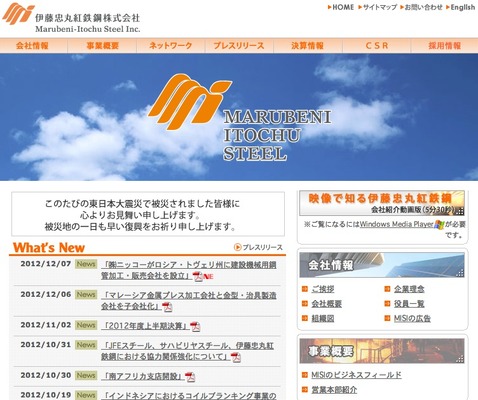Open the 会社情報 navigation tab
478x400 pixels.
point(33,46)
